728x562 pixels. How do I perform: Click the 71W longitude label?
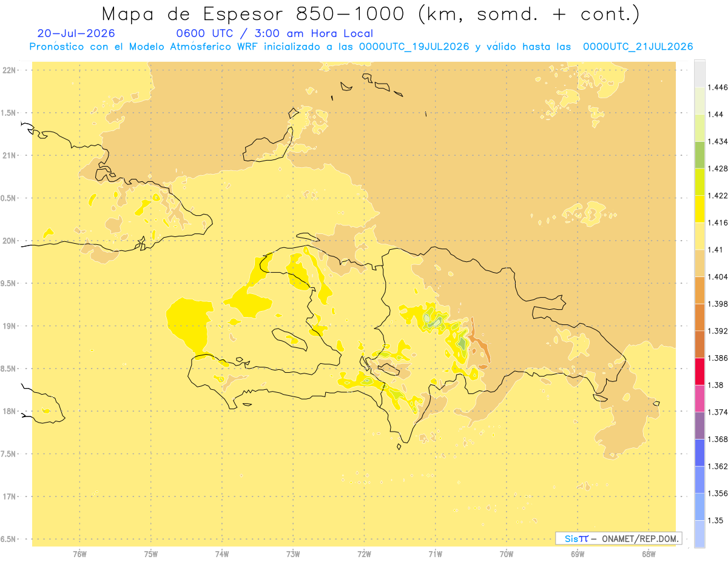(x=435, y=554)
